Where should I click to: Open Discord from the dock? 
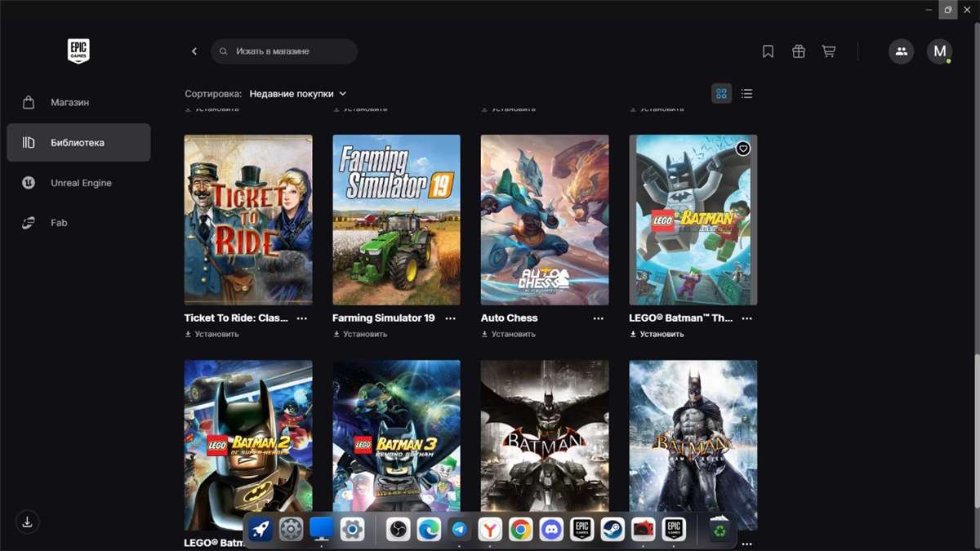coord(551,530)
